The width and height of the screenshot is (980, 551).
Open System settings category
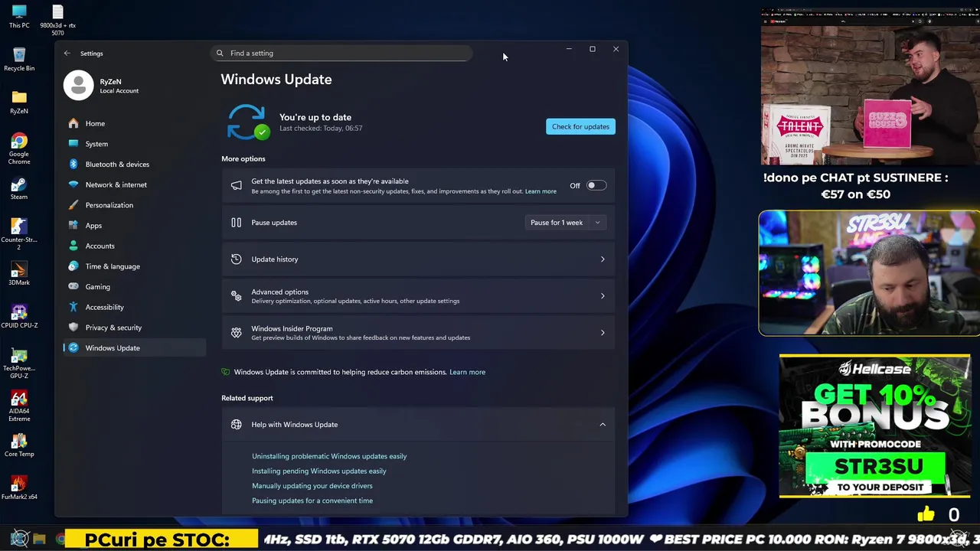(135, 144)
